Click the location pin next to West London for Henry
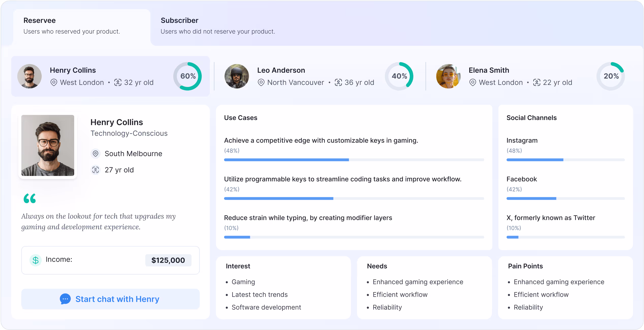The height and width of the screenshot is (330, 644). [x=54, y=82]
